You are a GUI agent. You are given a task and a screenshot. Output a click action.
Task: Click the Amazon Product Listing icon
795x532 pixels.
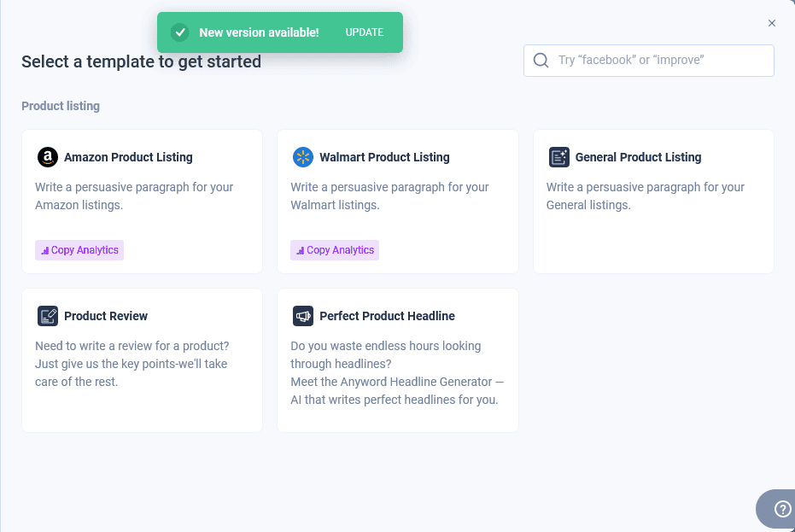48,157
